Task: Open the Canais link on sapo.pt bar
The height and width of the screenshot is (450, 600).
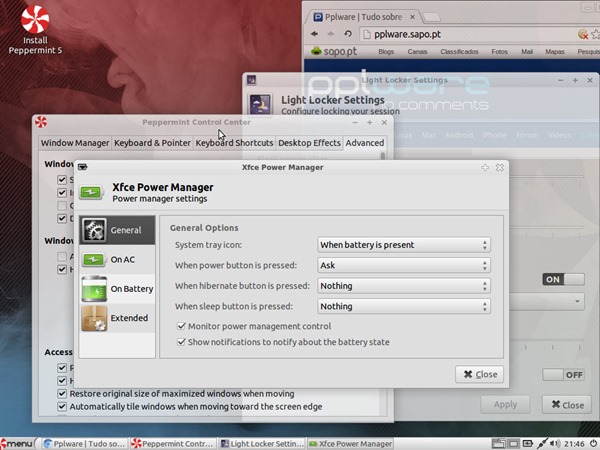Action: point(417,51)
